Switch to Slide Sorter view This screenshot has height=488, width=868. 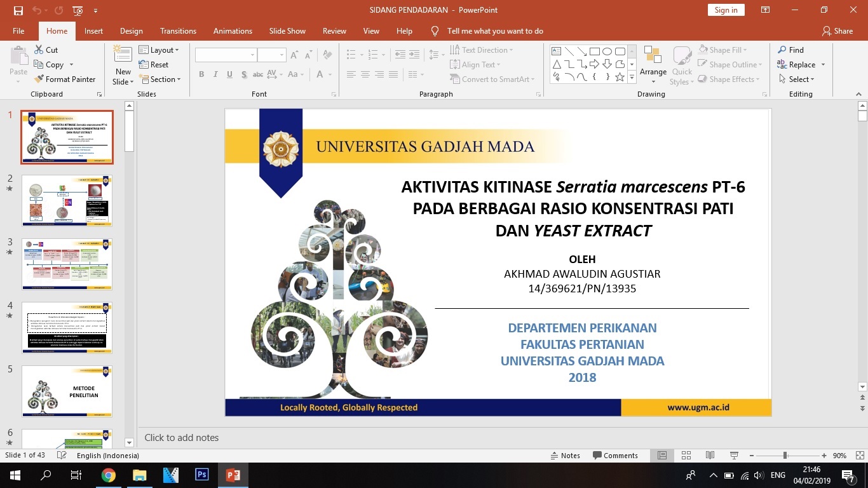[x=686, y=456]
